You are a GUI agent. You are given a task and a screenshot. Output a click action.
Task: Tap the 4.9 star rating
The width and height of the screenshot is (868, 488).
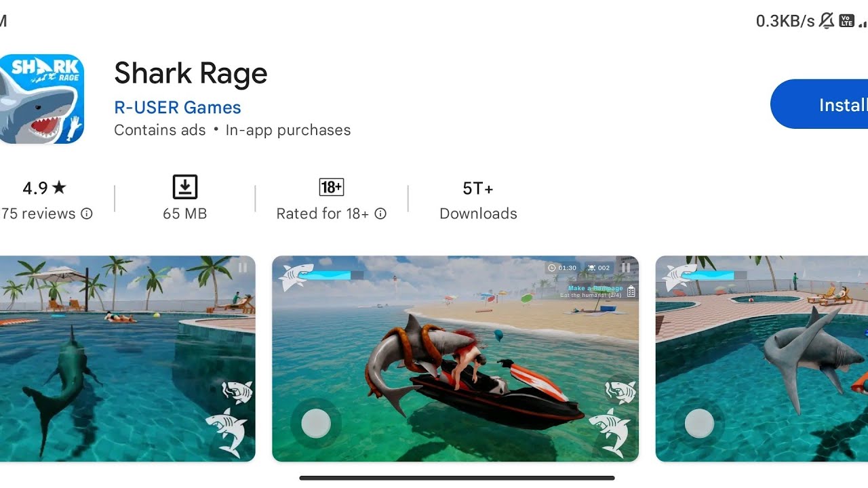click(x=44, y=188)
